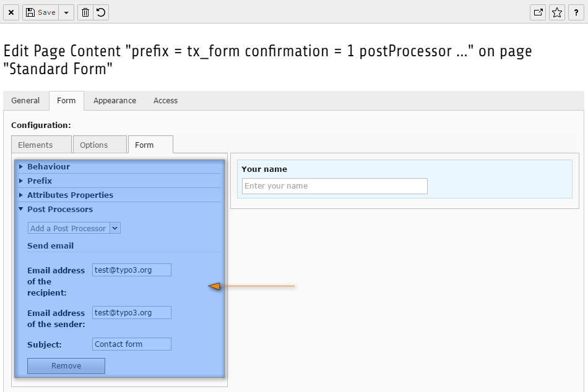The image size is (588, 392).
Task: Open the Add a Post Processor dropdown
Action: point(74,228)
